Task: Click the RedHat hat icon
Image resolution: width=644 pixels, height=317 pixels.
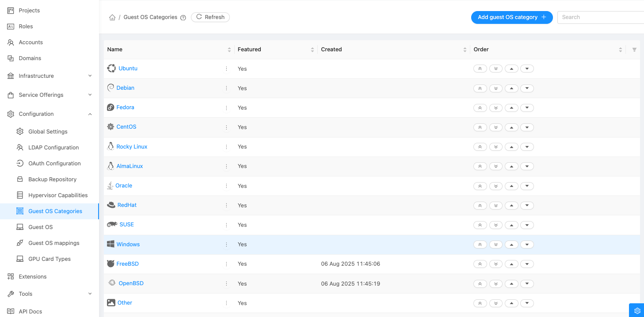Action: pos(111,205)
